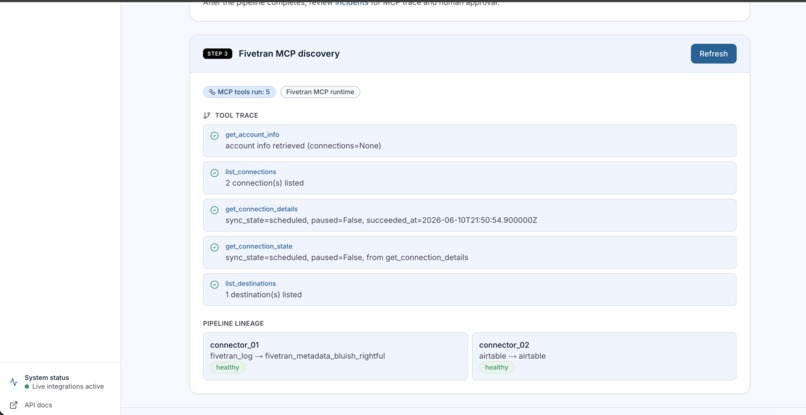Viewport: 806px width, 415px height.
Task: Click the Tool Trace branch icon
Action: (x=207, y=116)
